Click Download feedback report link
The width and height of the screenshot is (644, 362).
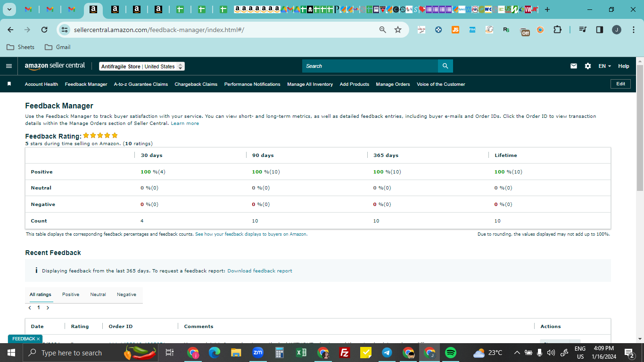pyautogui.click(x=260, y=271)
